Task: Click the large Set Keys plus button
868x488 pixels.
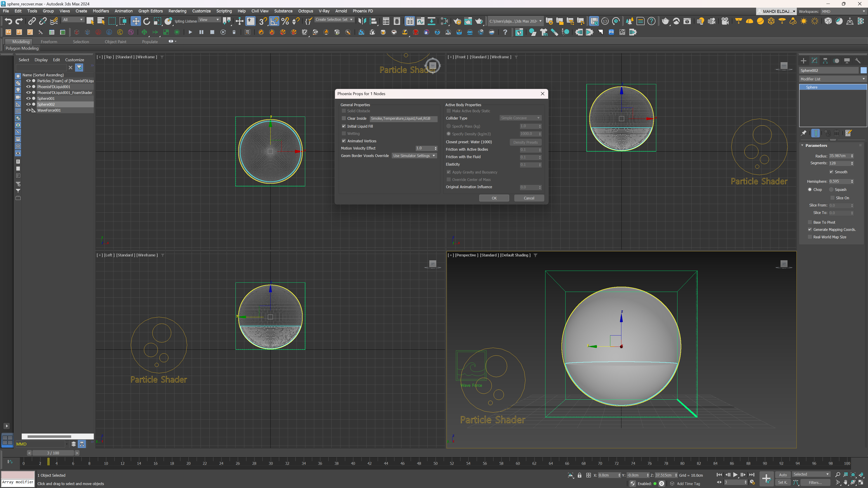Action: pos(766,479)
